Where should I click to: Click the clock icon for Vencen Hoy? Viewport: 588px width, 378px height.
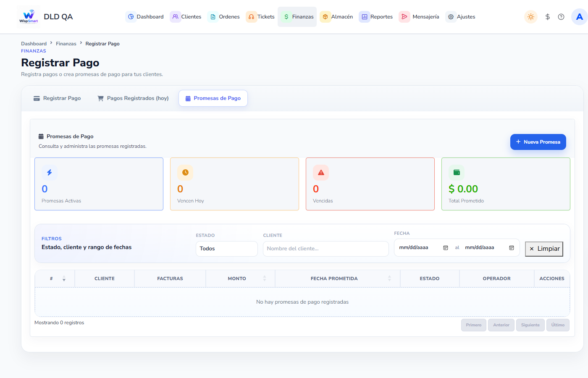pos(185,172)
